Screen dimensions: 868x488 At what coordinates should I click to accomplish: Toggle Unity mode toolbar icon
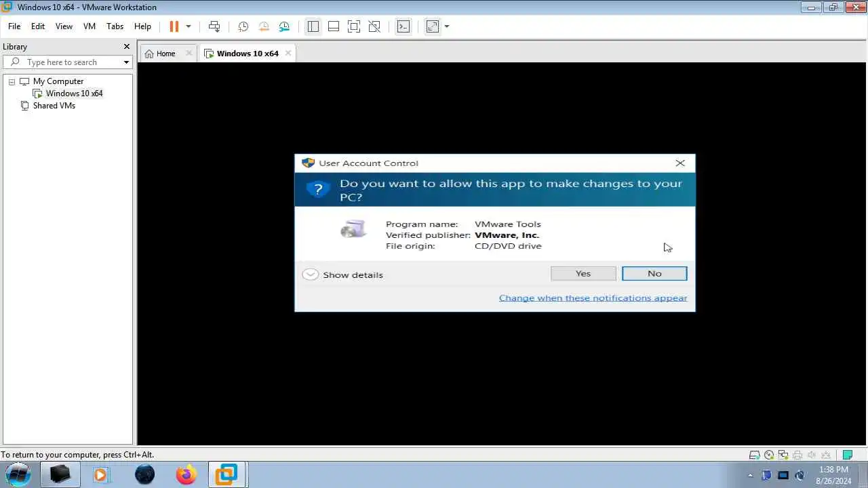(374, 26)
